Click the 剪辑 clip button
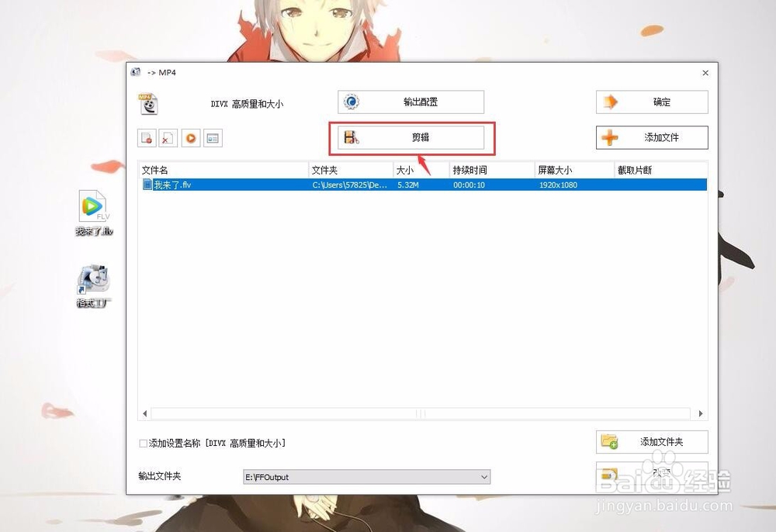Screen dimensions: 776x532 click(411, 137)
